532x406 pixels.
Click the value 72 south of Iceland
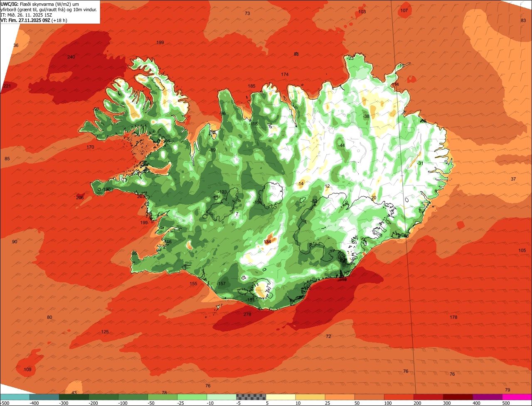pos(328,336)
